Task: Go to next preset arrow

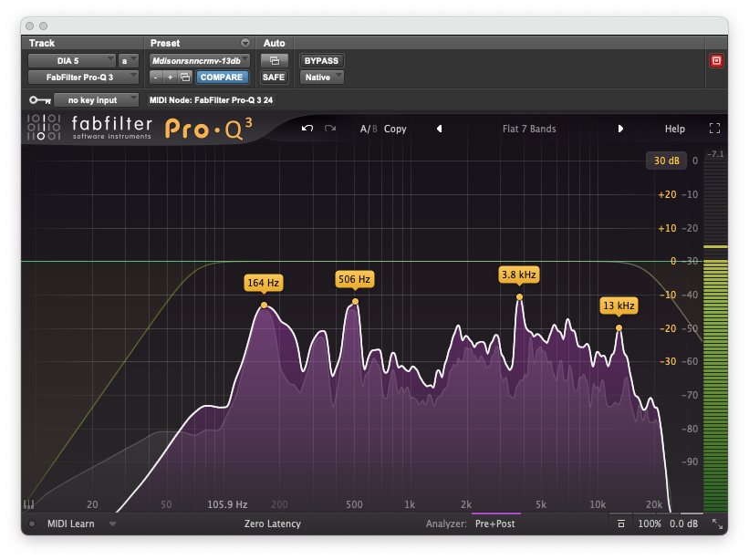Action: [x=620, y=129]
